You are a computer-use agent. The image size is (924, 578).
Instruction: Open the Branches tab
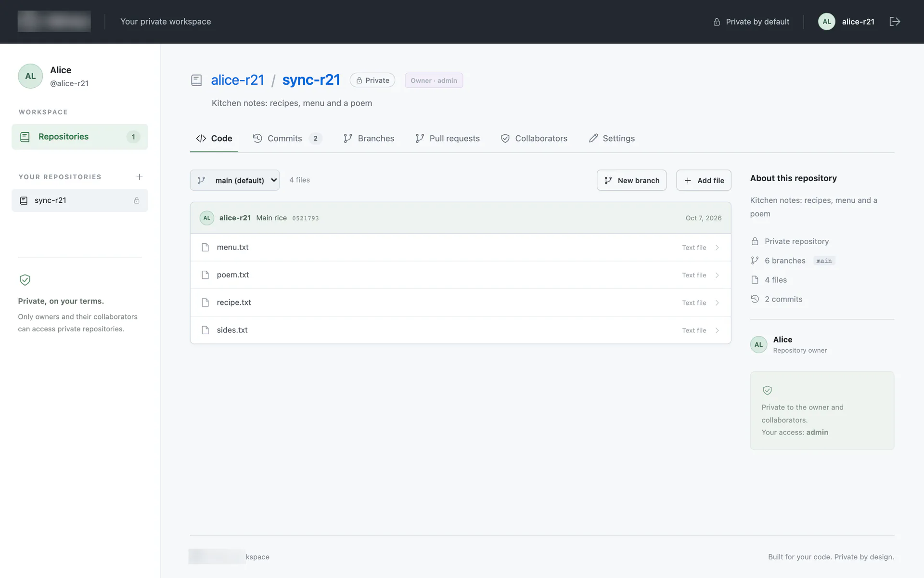(x=369, y=138)
